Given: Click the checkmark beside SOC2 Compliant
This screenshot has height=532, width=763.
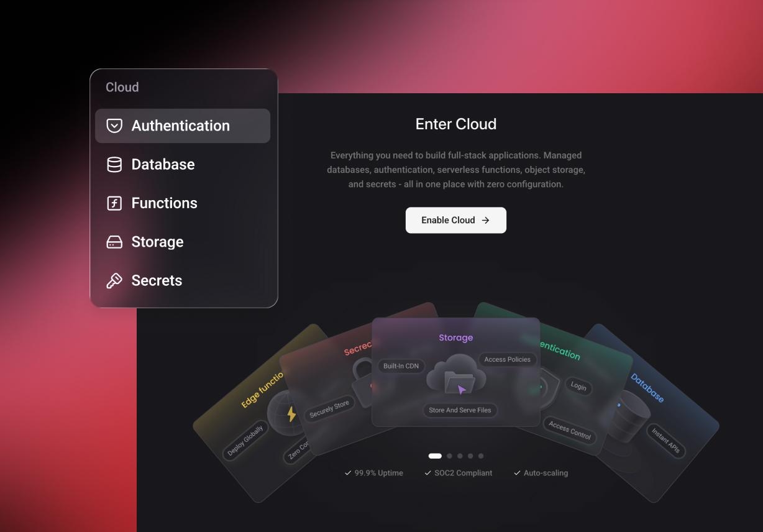Looking at the screenshot, I should (427, 473).
